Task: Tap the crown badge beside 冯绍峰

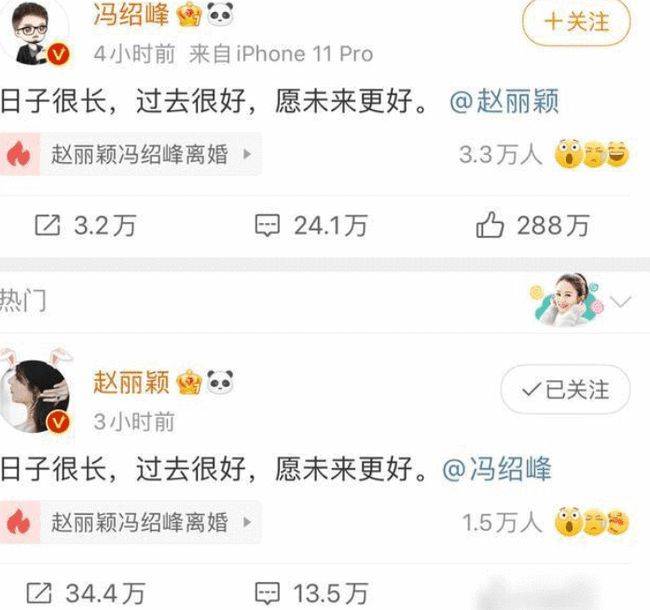Action: click(189, 15)
